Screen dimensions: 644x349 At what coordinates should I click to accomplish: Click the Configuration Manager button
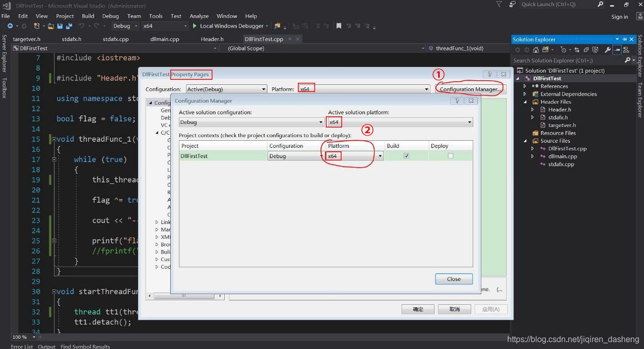(x=471, y=89)
